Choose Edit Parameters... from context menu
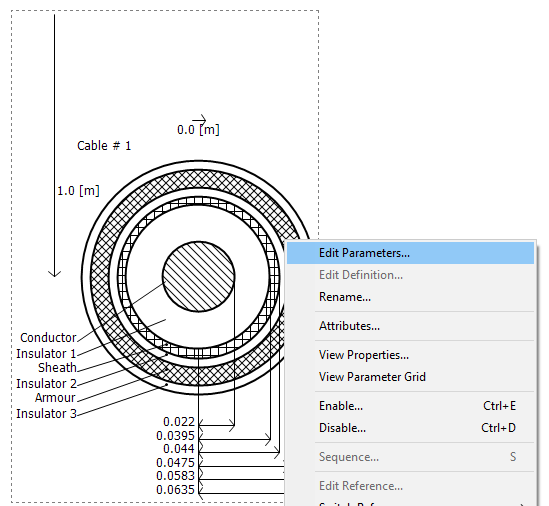The height and width of the screenshot is (506, 549). pyautogui.click(x=410, y=253)
